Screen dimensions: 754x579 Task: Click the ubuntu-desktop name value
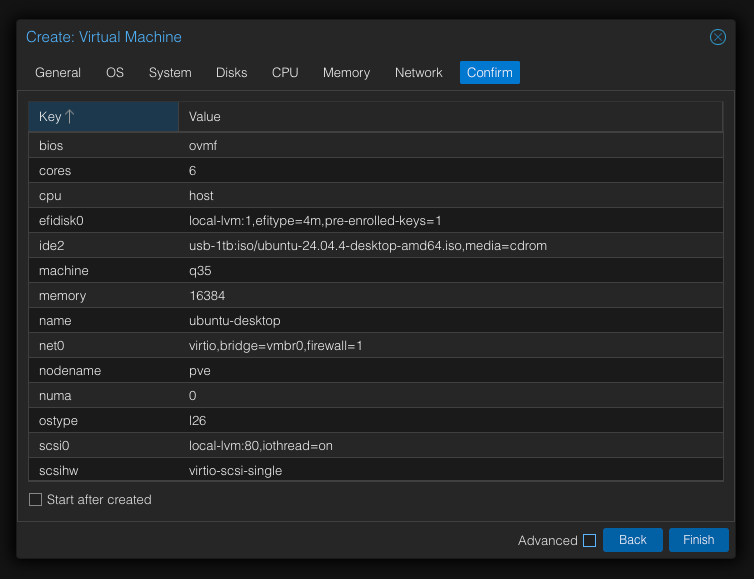pos(451,321)
